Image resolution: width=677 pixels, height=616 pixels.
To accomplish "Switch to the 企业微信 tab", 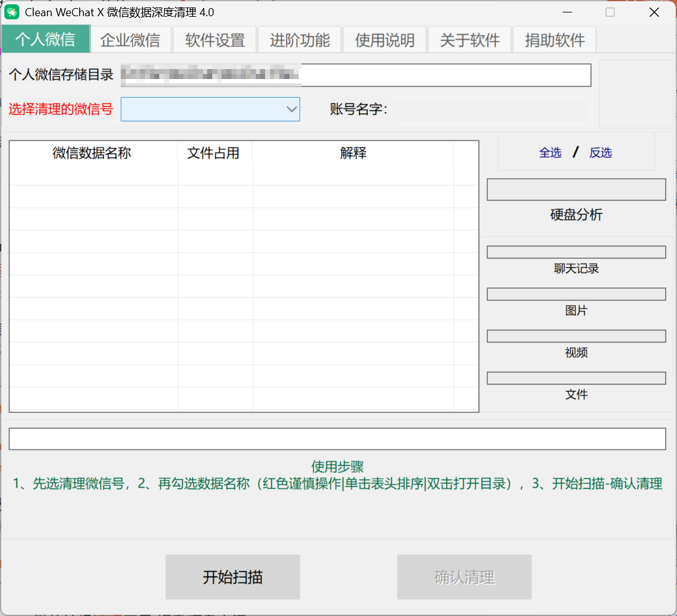I will tap(131, 39).
